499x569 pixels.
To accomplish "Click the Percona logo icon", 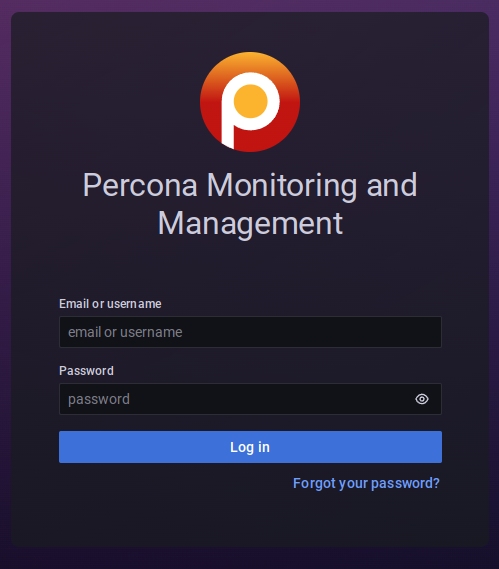I will (250, 102).
